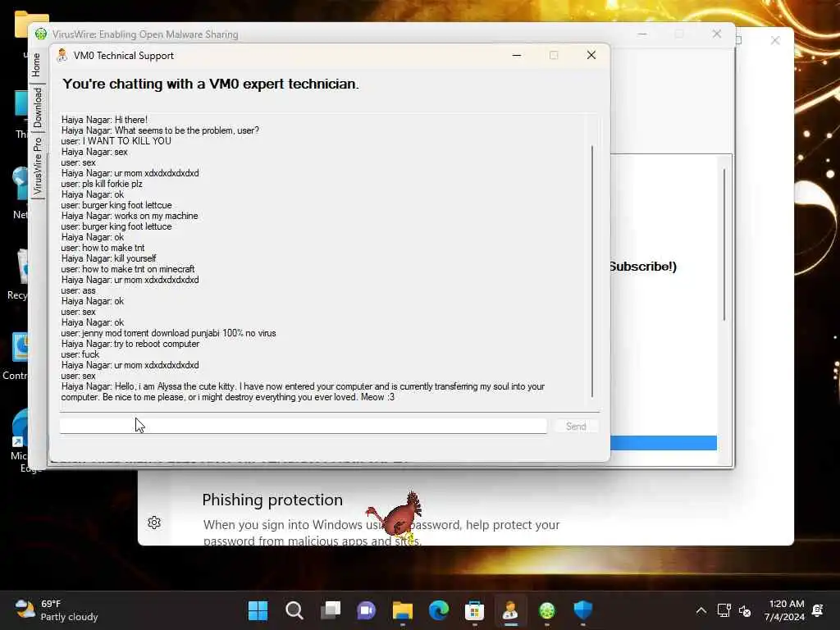Click the "user: I WANT TO KILL YOU" chat line
840x630 pixels.
click(116, 141)
